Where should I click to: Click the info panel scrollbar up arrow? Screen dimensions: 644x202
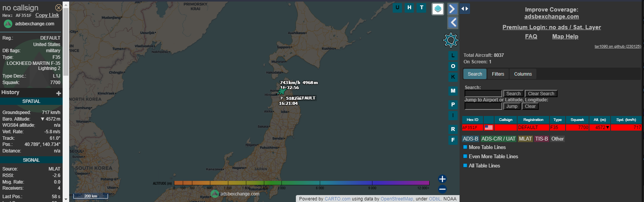[66, 5]
